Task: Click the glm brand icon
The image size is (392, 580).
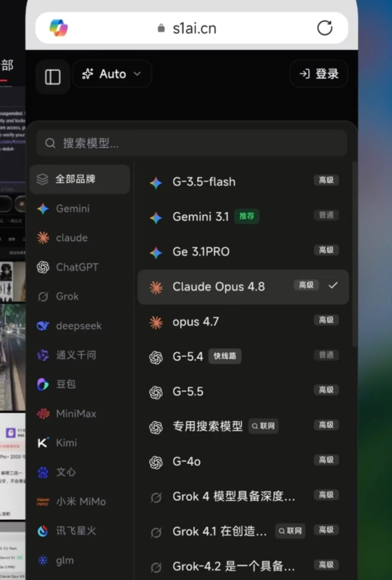Action: (43, 560)
